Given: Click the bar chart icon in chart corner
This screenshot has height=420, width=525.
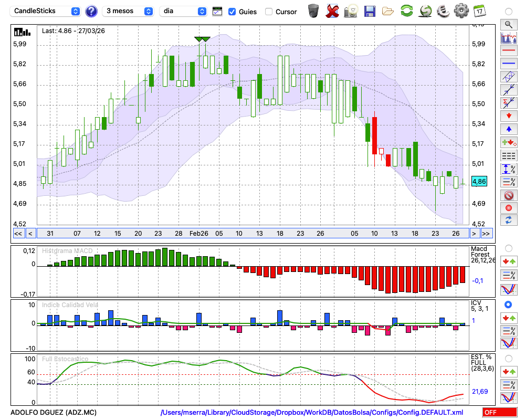Looking at the screenshot, I should [22, 32].
